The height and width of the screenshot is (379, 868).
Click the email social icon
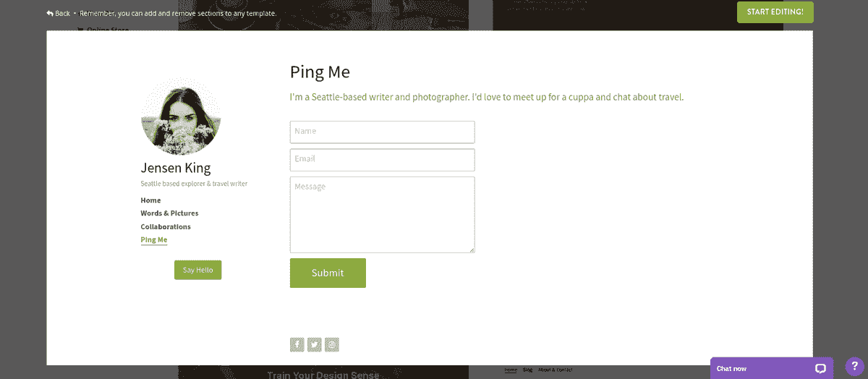(x=332, y=345)
